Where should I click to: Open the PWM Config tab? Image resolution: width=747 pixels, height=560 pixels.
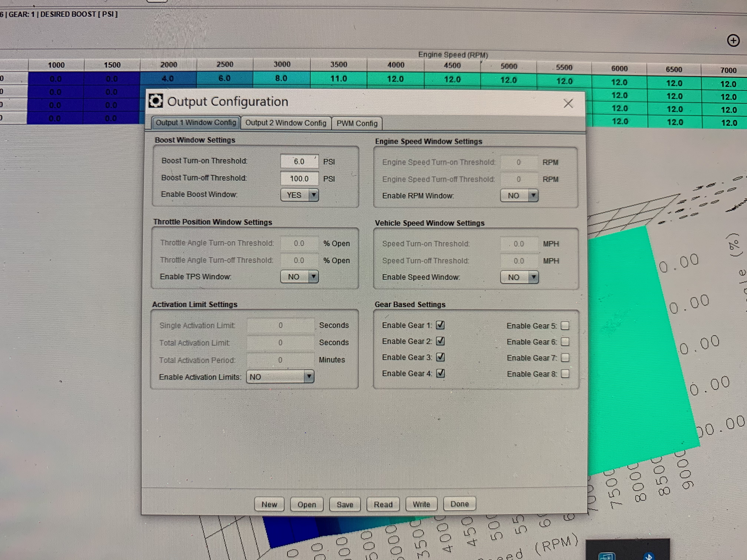(x=357, y=124)
